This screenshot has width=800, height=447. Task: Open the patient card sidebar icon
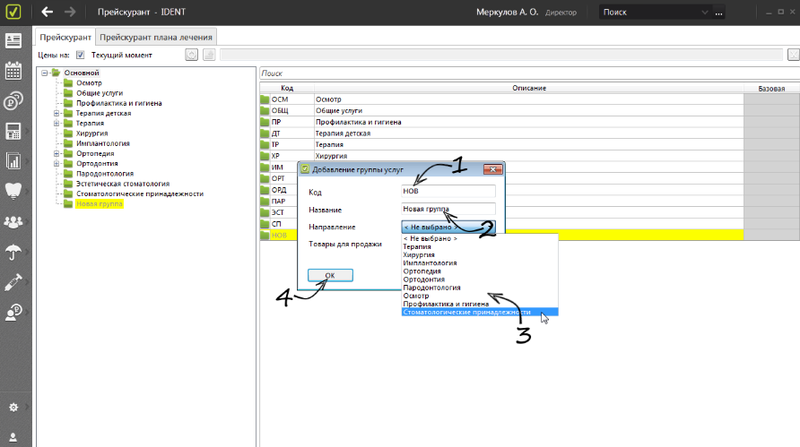click(x=14, y=40)
